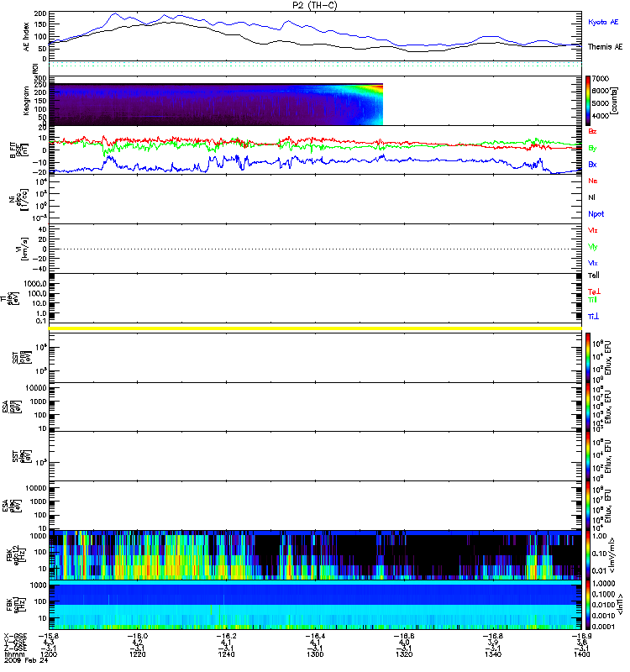Select the Themis AE legend label
Image resolution: width=630 pixels, height=672 pixels.
(605, 47)
